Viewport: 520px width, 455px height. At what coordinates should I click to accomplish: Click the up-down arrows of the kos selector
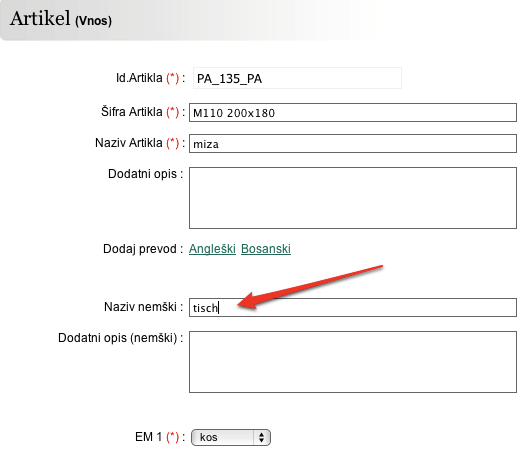tap(262, 437)
